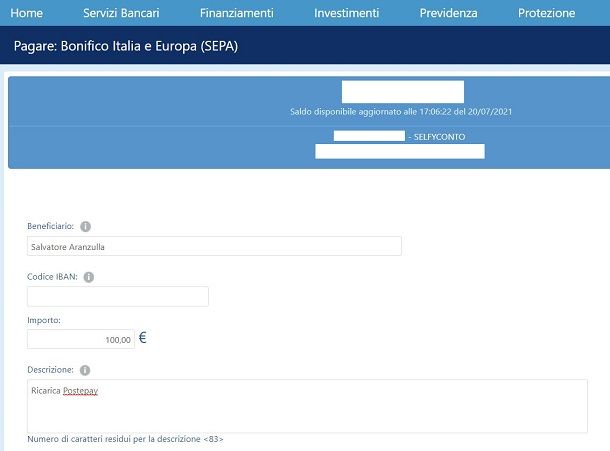Screen dimensions: 610x451
Task: Open the Investimenti menu
Action: click(346, 13)
